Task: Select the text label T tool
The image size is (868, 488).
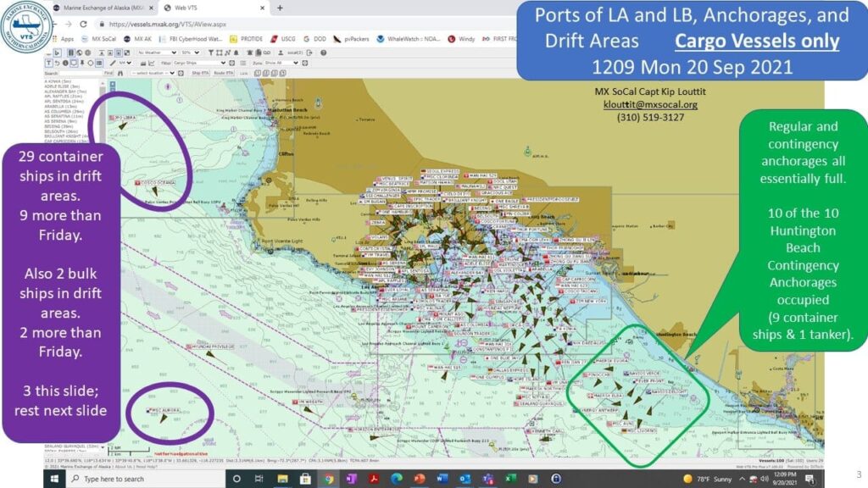Action: tap(48, 63)
